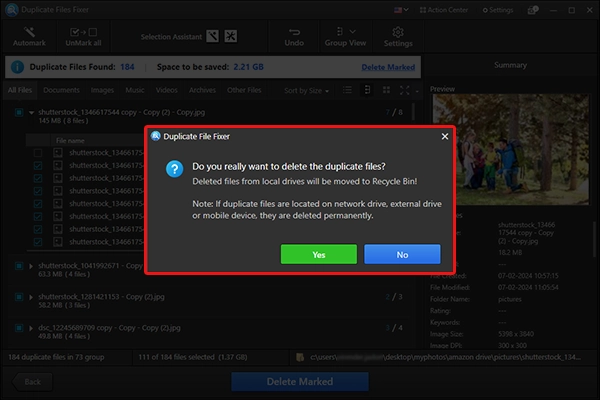Click the Summary panel header

pyautogui.click(x=510, y=65)
